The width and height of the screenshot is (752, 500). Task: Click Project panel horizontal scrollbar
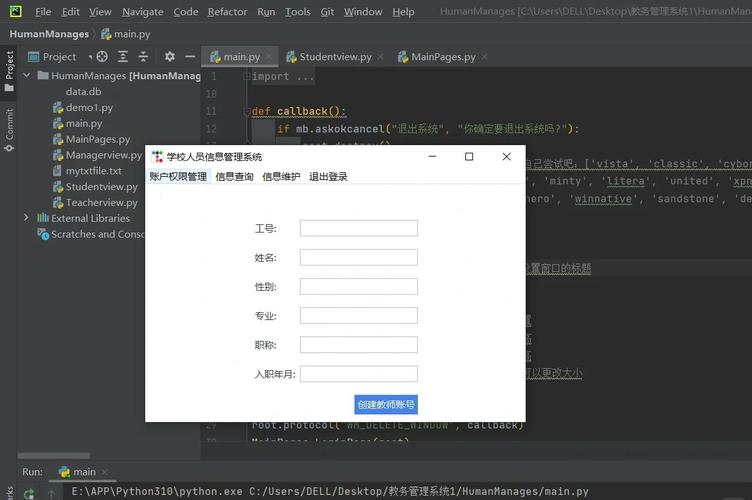tap(54, 455)
